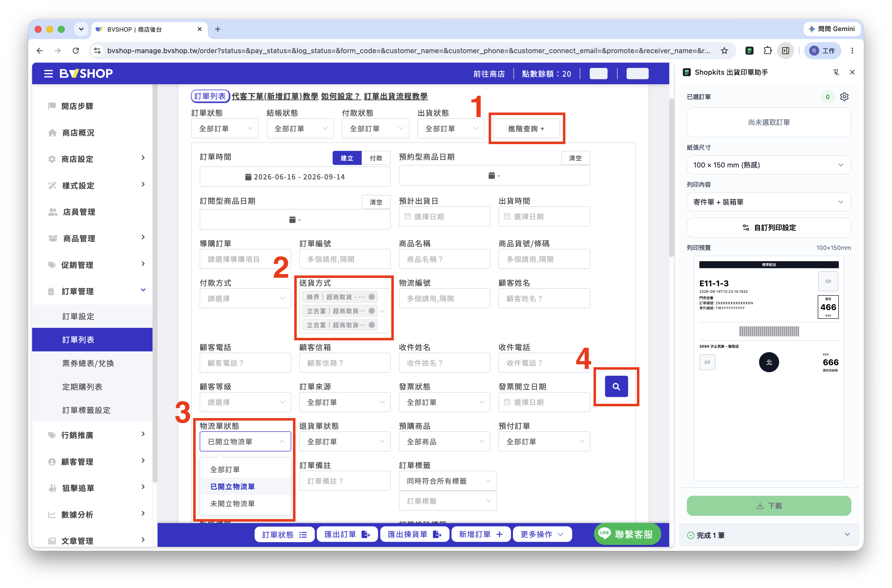Open 店員管理 in the sidebar
Image resolution: width=892 pixels, height=588 pixels.
tap(79, 212)
